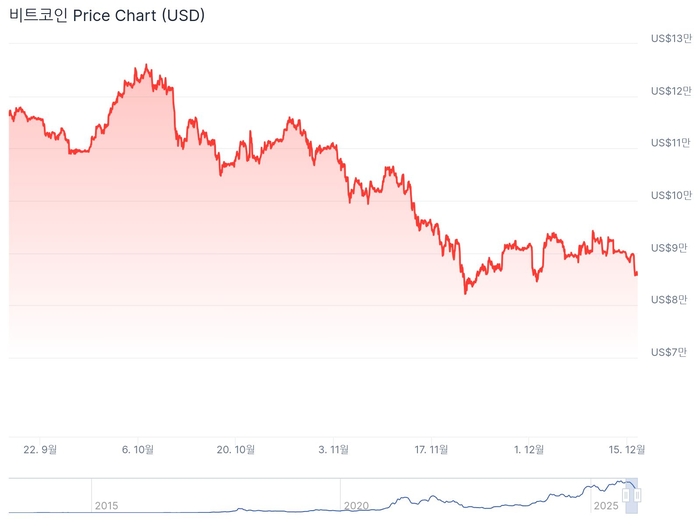Click the 17. 11월 date label

[432, 450]
